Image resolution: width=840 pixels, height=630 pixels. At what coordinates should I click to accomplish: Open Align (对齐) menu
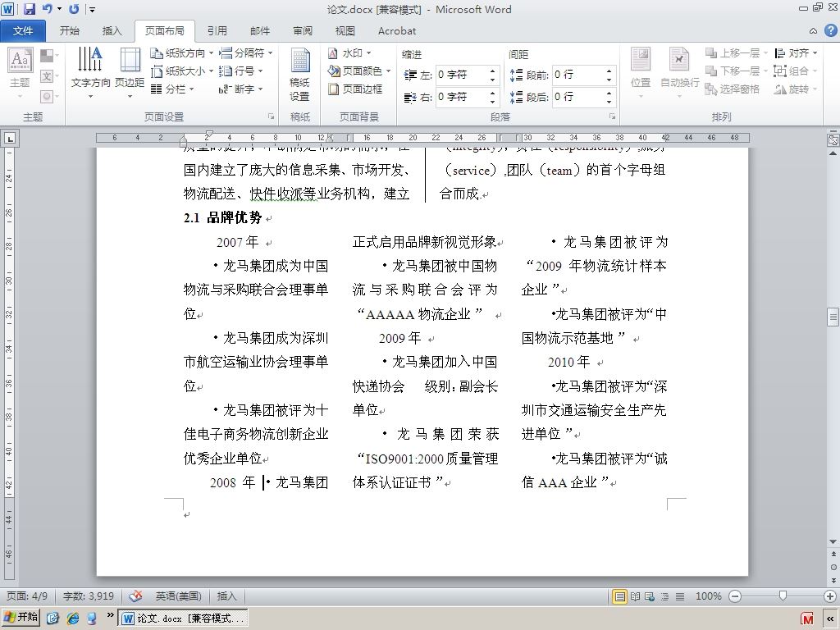[796, 53]
